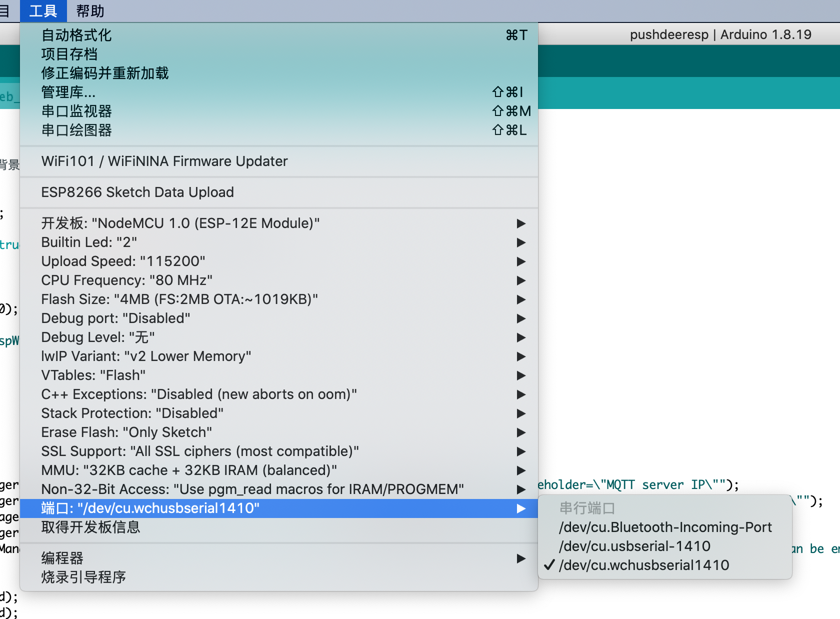Choose 烧录引导程序 burn bootloader
This screenshot has height=619, width=840.
[x=279, y=577]
